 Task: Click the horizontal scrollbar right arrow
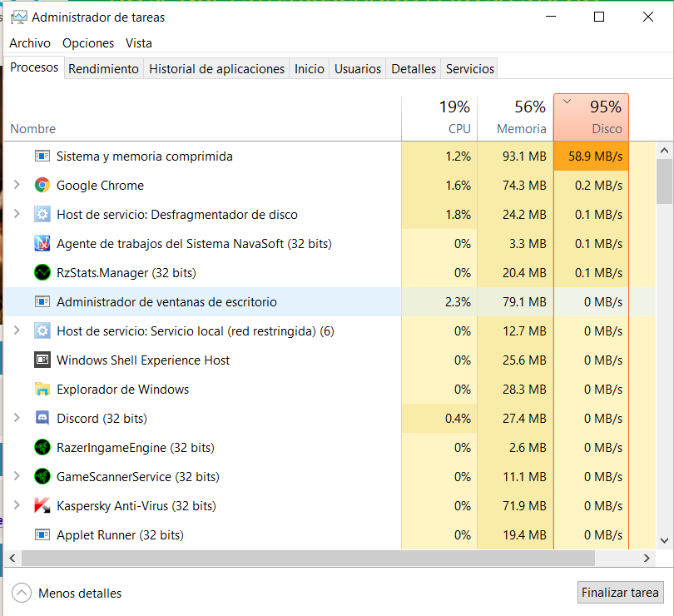[647, 558]
